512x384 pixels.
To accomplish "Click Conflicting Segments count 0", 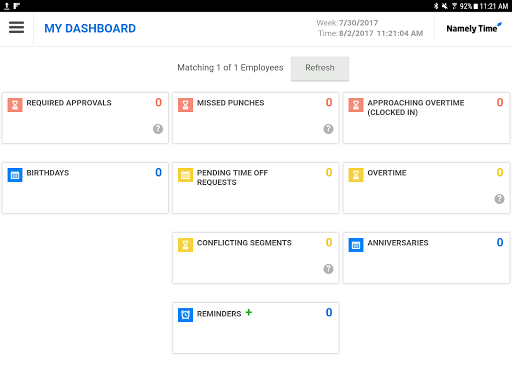I will tap(329, 242).
